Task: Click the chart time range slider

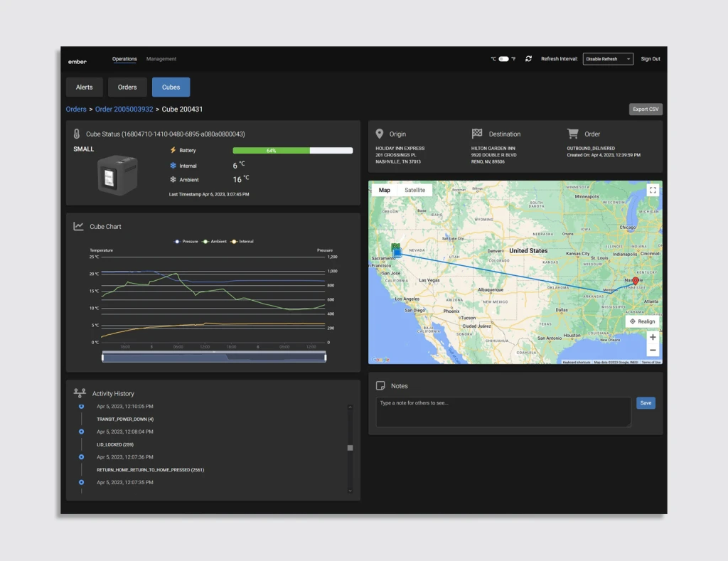Action: point(214,357)
